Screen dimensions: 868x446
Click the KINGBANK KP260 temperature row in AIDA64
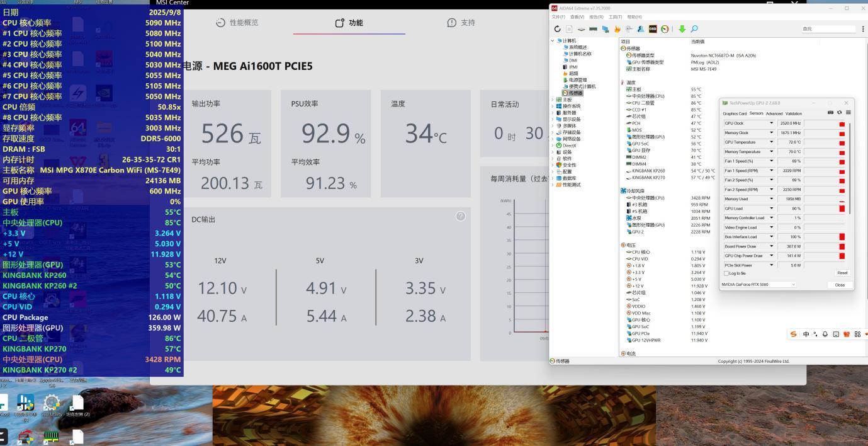pos(671,171)
